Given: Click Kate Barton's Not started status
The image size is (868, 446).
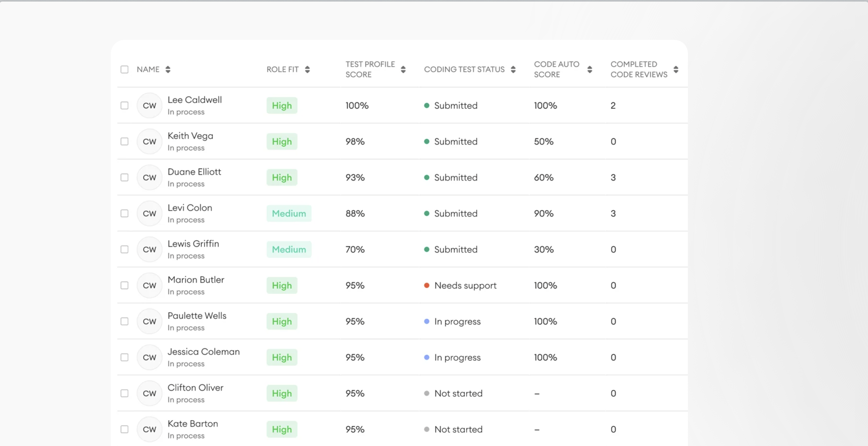Looking at the screenshot, I should click(453, 429).
